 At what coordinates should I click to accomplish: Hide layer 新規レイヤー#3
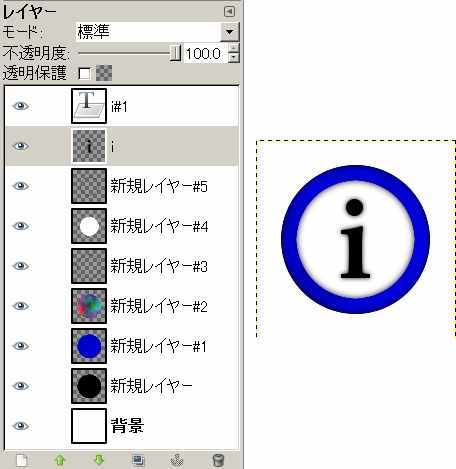(21, 266)
